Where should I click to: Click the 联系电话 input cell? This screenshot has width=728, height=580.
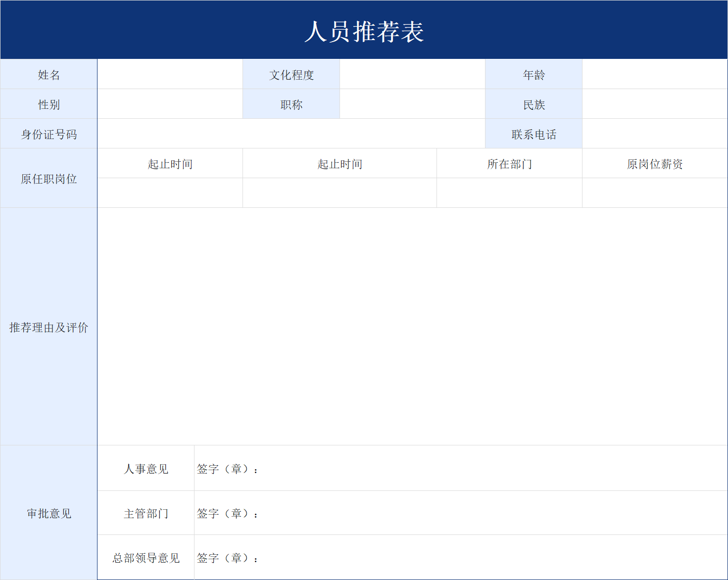tap(654, 134)
